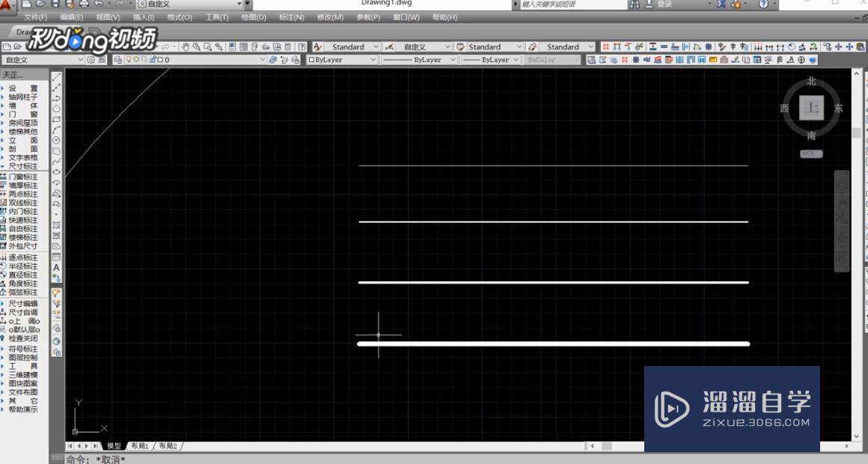Open the 帮助(H) menu
The image size is (868, 464).
[444, 17]
